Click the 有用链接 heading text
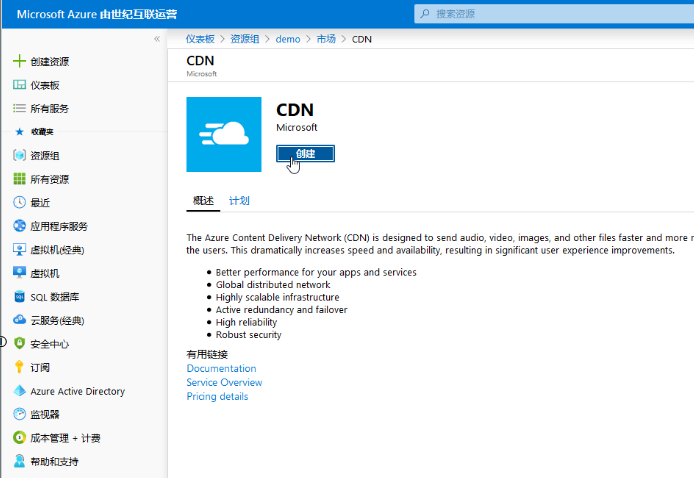The width and height of the screenshot is (694, 478). 207,355
